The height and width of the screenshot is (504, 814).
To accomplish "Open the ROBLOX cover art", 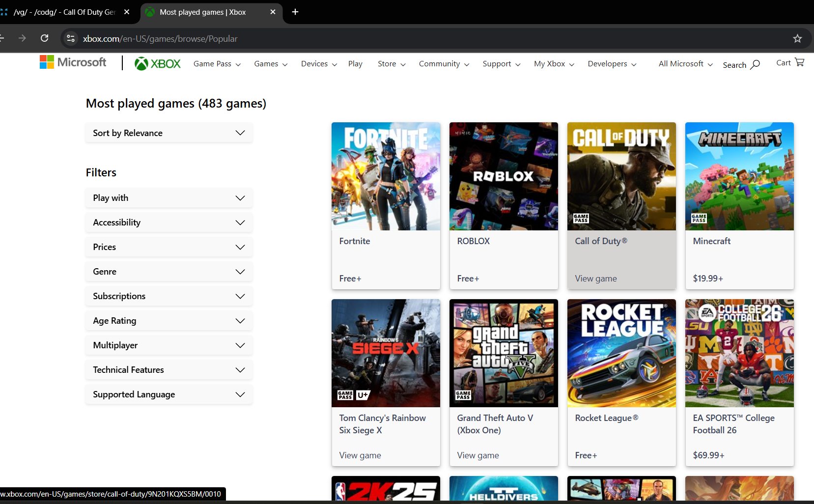I will point(504,176).
